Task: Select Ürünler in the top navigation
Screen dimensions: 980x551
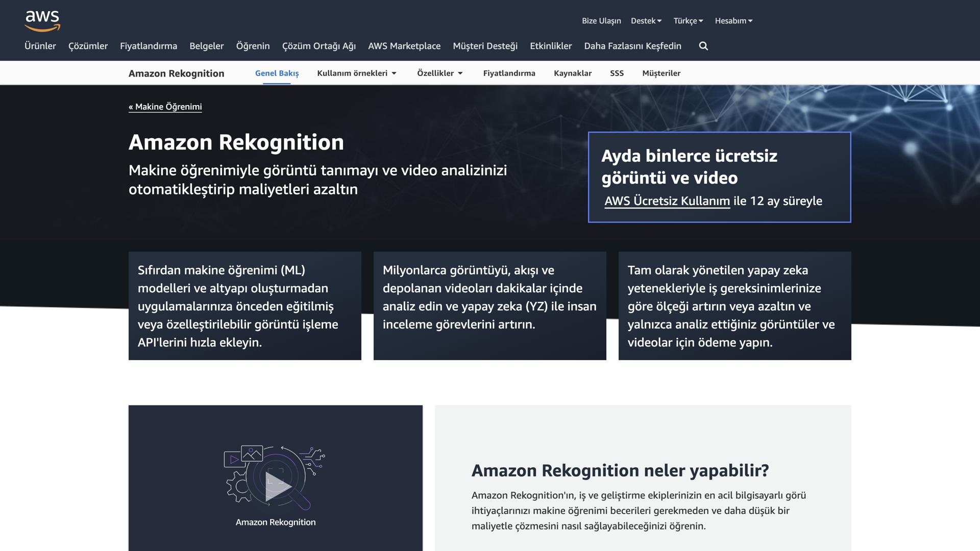Action: click(x=40, y=46)
